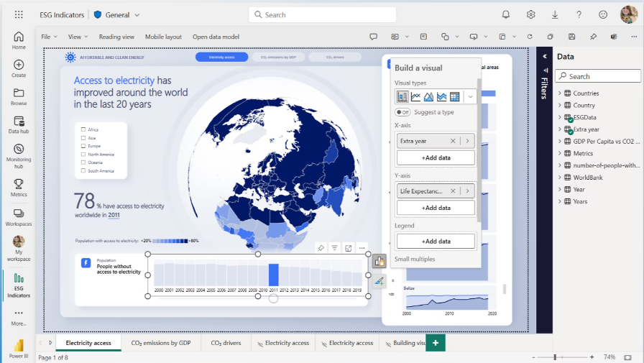The image size is (644, 363).
Task: Select the highlighted 2011 bar
Action: (x=274, y=275)
